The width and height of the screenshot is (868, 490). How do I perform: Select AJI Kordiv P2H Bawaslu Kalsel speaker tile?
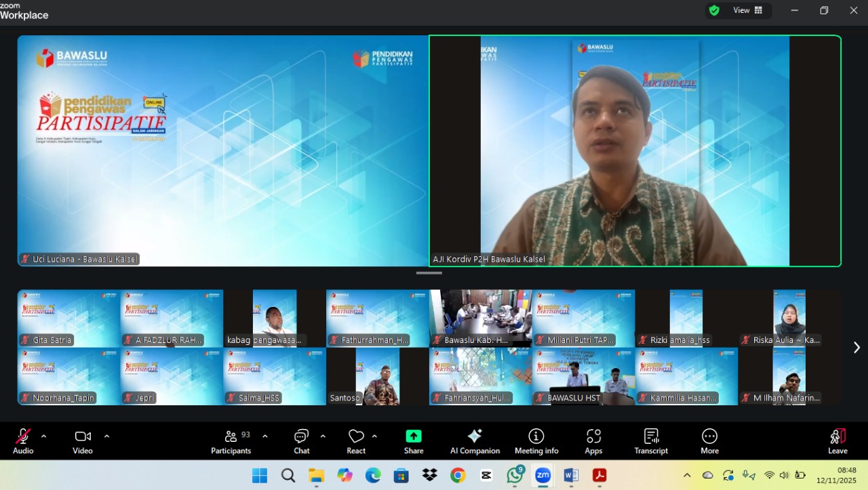coord(635,151)
